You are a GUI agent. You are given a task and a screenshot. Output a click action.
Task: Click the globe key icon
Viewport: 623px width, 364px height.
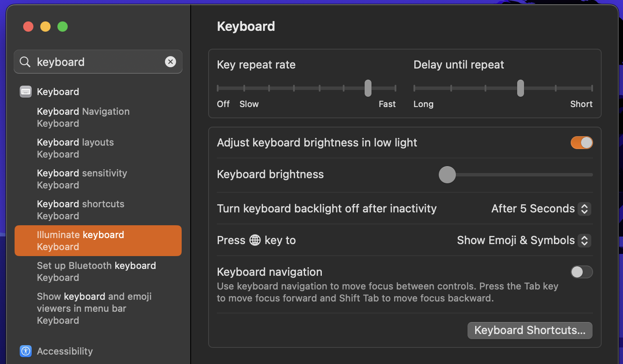(255, 240)
